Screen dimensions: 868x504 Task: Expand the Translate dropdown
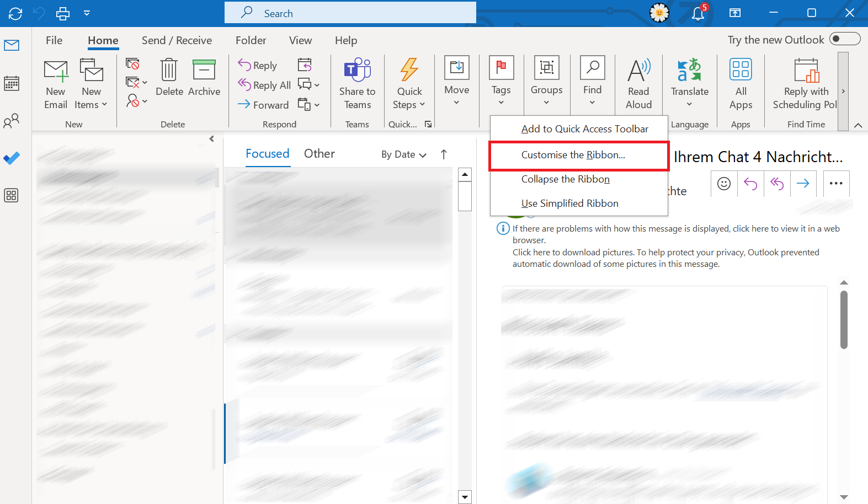click(x=689, y=84)
